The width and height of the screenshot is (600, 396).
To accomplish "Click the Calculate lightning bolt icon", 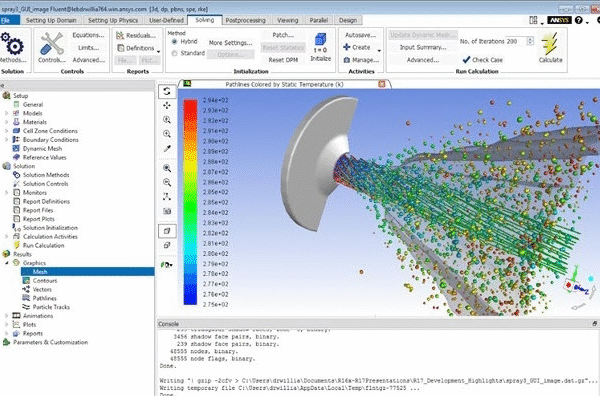I will tap(549, 43).
